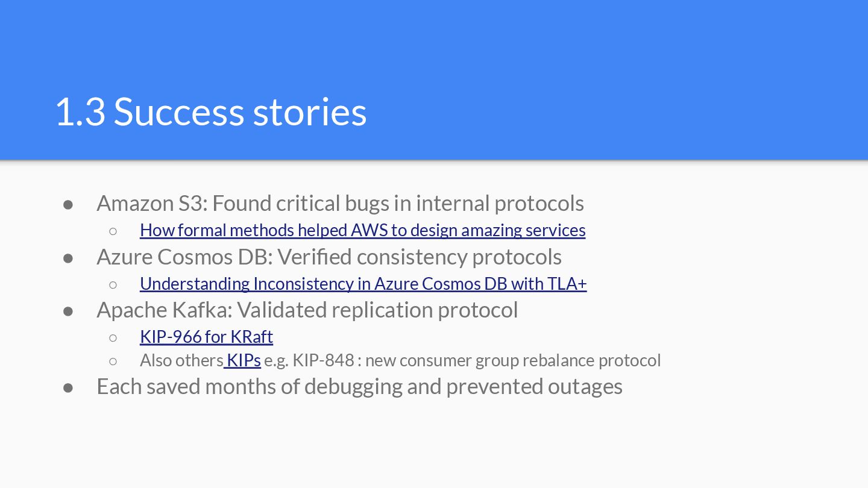Click the hollow bullet before KIP-966
This screenshot has width=868, height=488.
point(113,337)
